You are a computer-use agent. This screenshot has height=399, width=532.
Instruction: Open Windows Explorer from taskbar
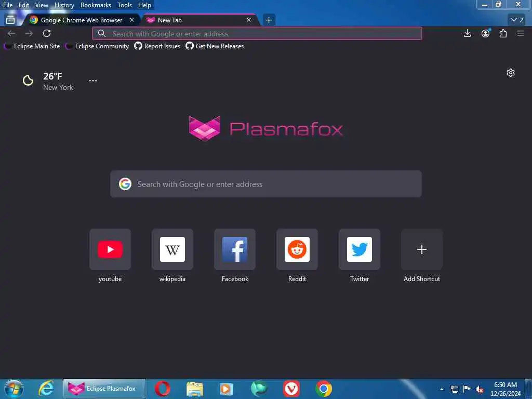195,389
